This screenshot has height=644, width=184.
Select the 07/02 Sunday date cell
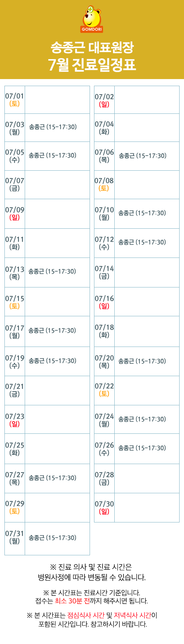(x=104, y=100)
